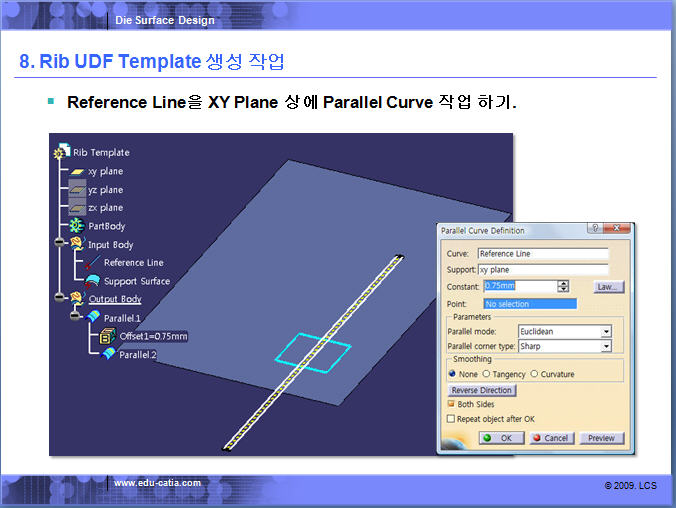Click the Reverse Direction button

click(481, 390)
